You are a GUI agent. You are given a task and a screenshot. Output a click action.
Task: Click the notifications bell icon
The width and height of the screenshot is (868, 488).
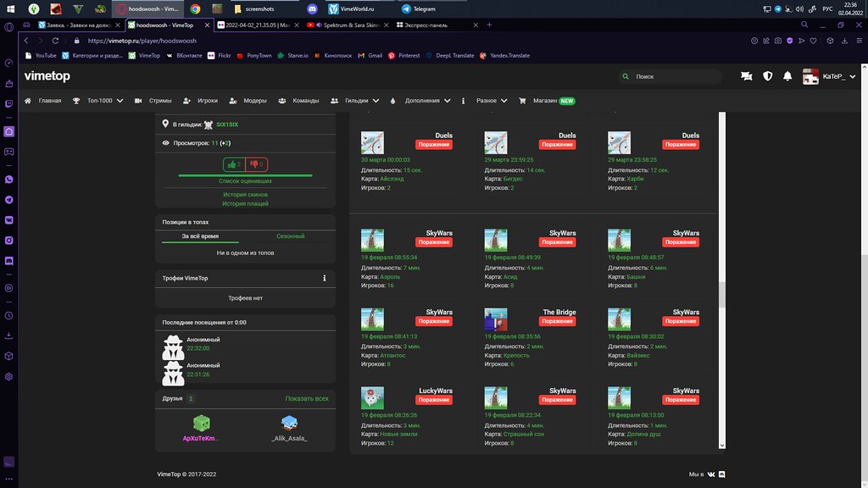(x=787, y=76)
